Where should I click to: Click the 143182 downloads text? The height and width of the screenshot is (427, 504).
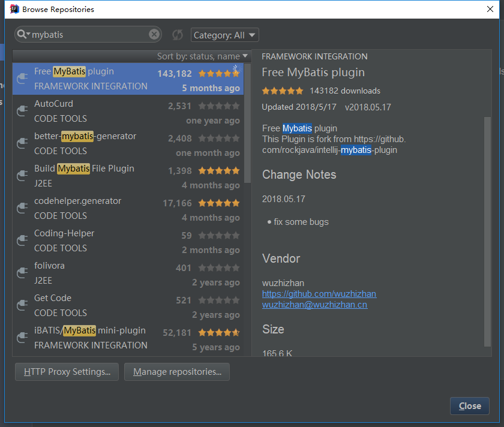345,91
